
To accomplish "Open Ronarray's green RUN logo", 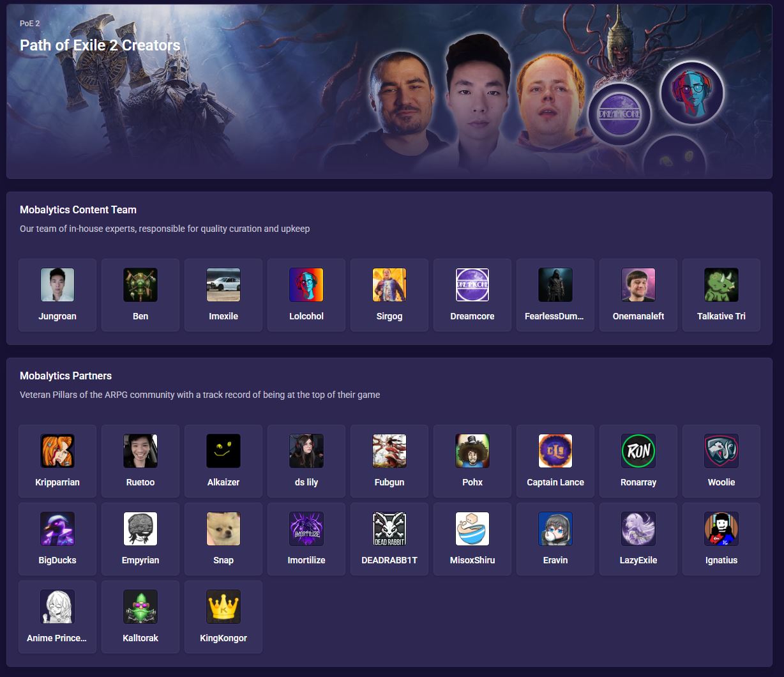I will click(x=638, y=451).
